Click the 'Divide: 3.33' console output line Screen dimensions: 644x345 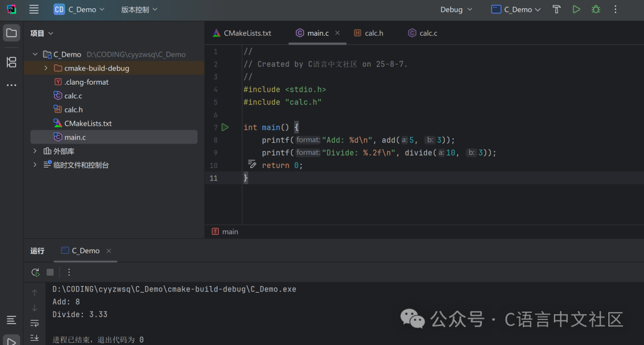pos(80,315)
